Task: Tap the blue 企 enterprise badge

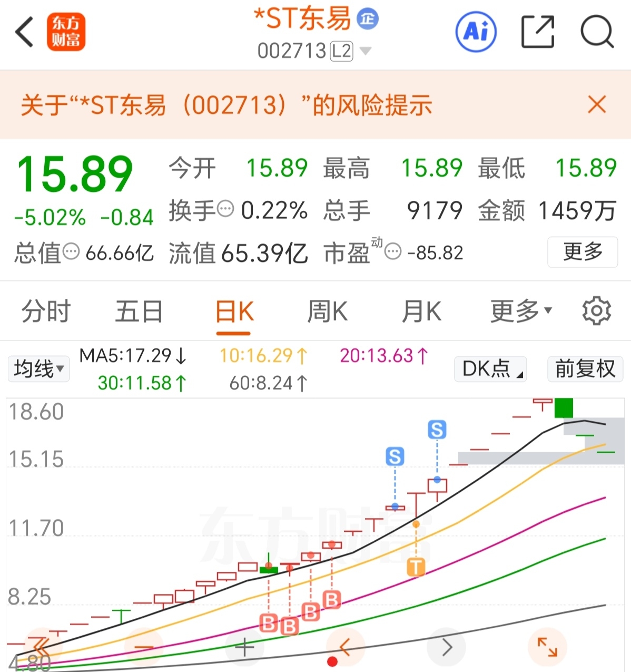Action: 368,20
